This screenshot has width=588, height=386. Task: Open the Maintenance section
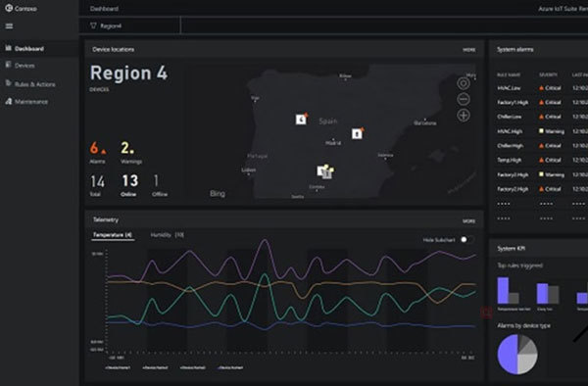click(26, 102)
